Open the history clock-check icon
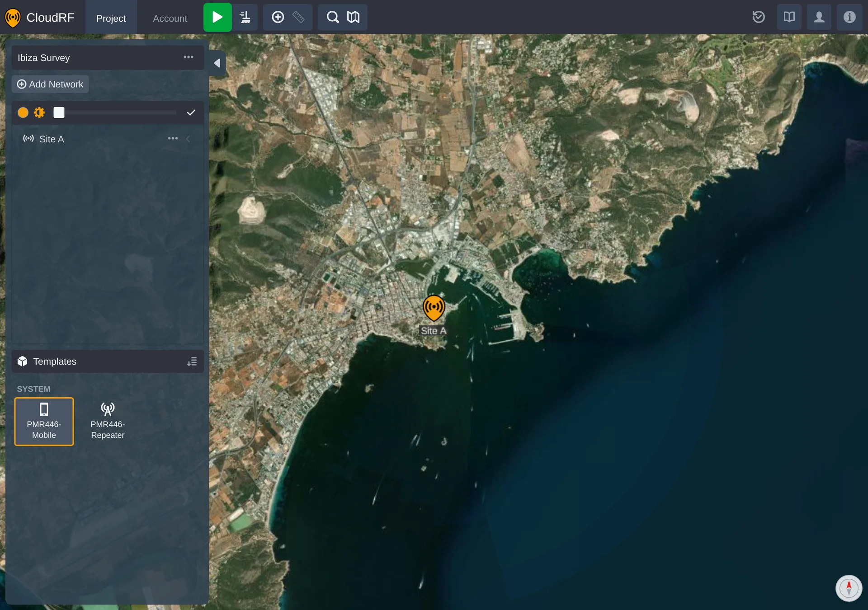 [x=759, y=17]
